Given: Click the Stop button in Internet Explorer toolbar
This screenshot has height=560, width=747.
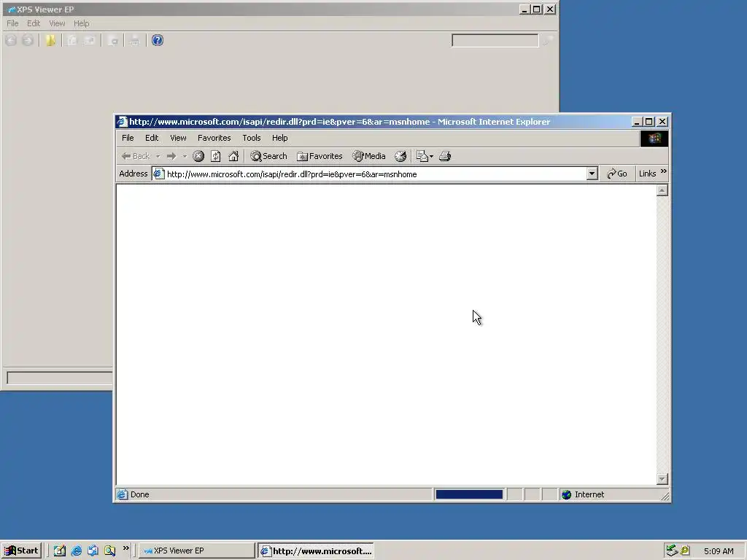Looking at the screenshot, I should [198, 156].
